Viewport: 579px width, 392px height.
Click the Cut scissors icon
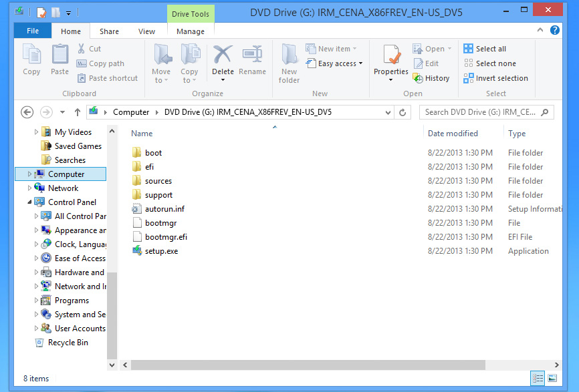(82, 49)
